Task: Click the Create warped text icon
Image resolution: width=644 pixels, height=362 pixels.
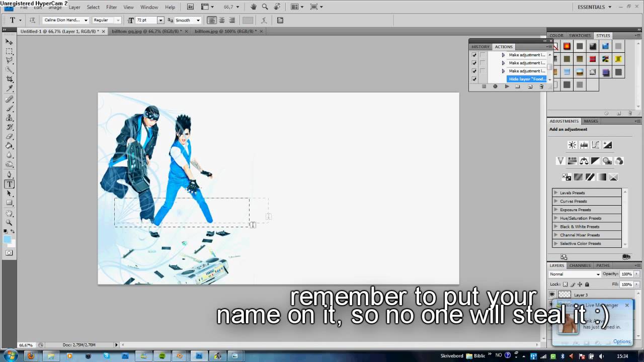Action: 263,20
